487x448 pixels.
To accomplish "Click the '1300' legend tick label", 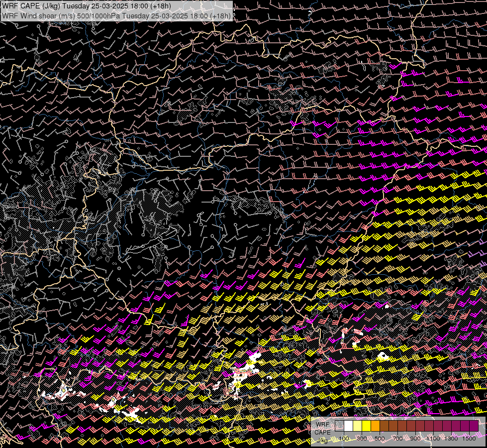I will pyautogui.click(x=451, y=439).
